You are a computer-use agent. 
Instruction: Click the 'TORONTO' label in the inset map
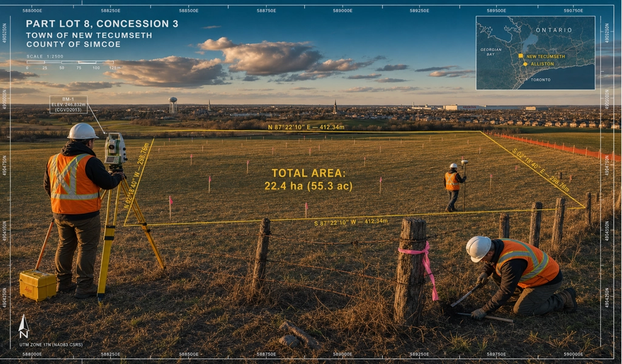tap(541, 79)
